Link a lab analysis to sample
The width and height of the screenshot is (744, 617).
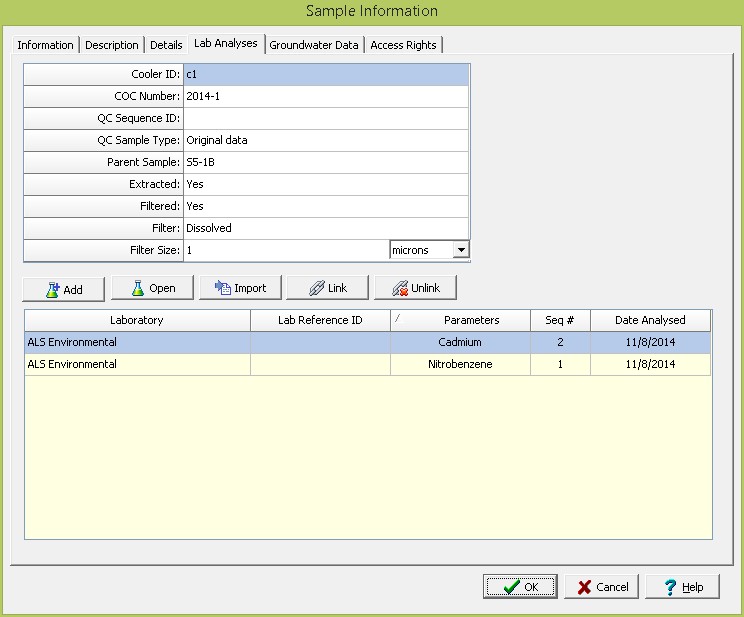pyautogui.click(x=327, y=288)
